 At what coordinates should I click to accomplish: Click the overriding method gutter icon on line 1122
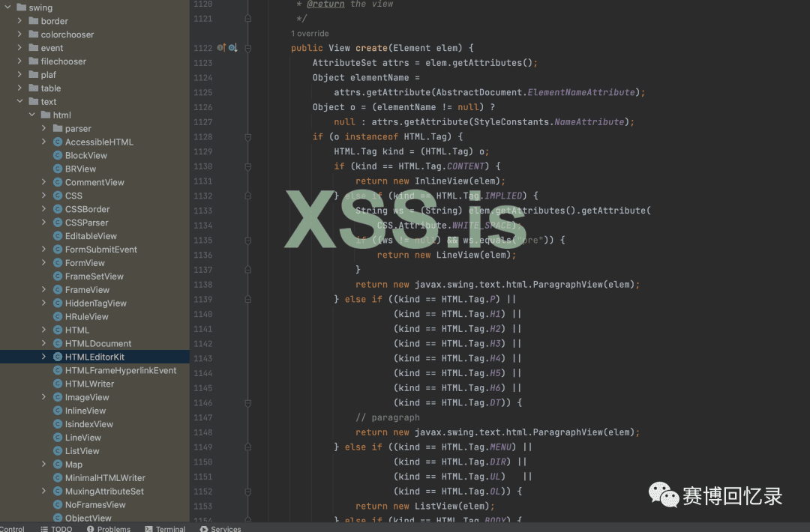[221, 47]
